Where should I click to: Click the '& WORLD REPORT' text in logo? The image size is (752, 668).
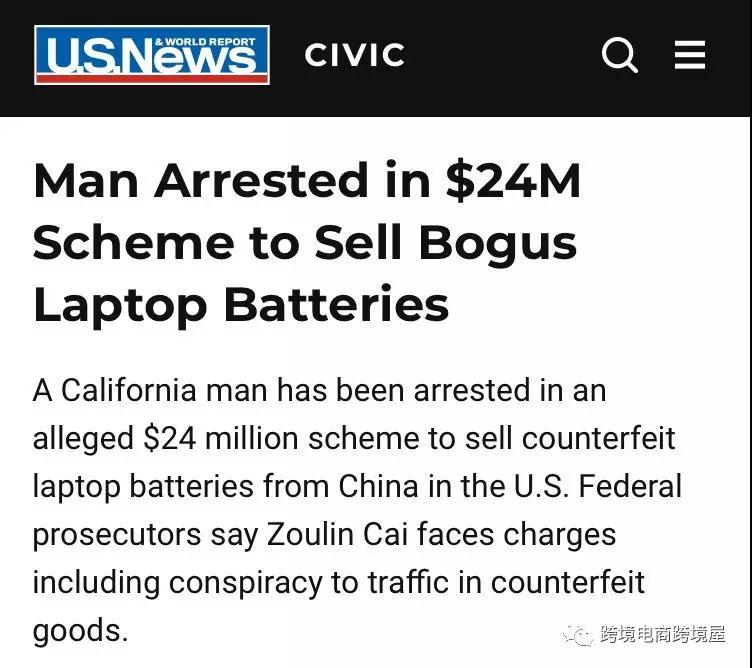pyautogui.click(x=205, y=42)
